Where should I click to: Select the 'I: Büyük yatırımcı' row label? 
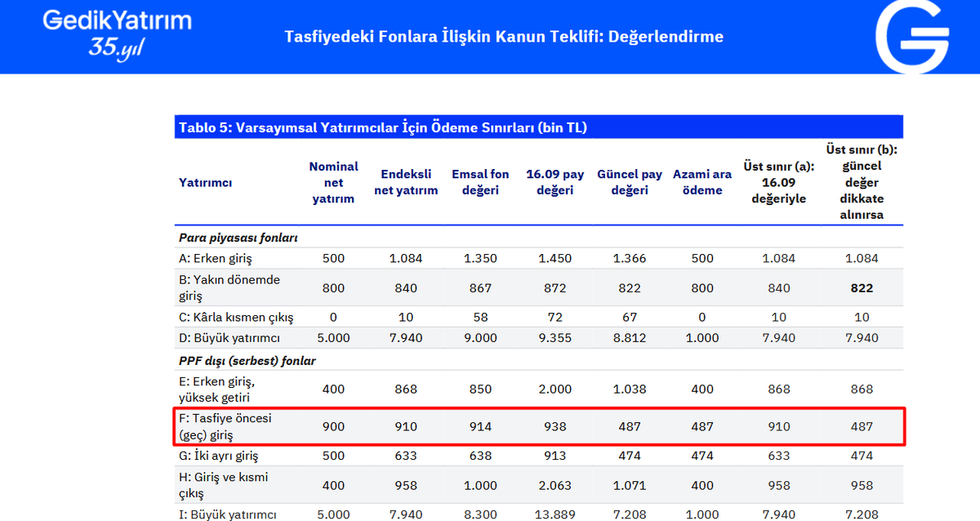(227, 514)
